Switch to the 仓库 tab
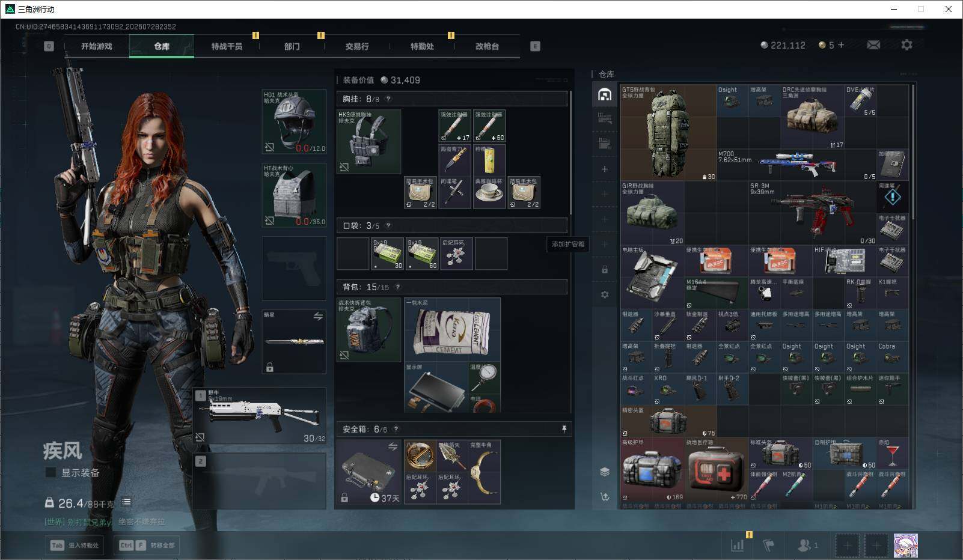Viewport: 963px width, 560px height. click(162, 46)
